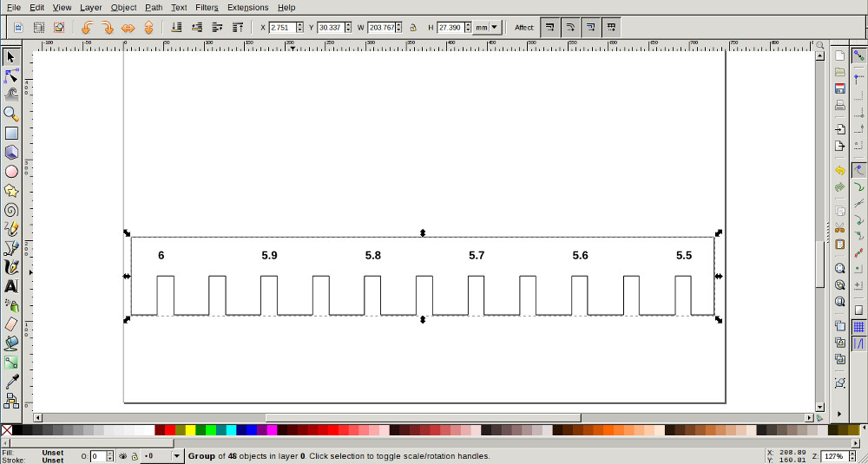This screenshot has width=868, height=464.
Task: Raise selection to top
Action: (x=238, y=27)
